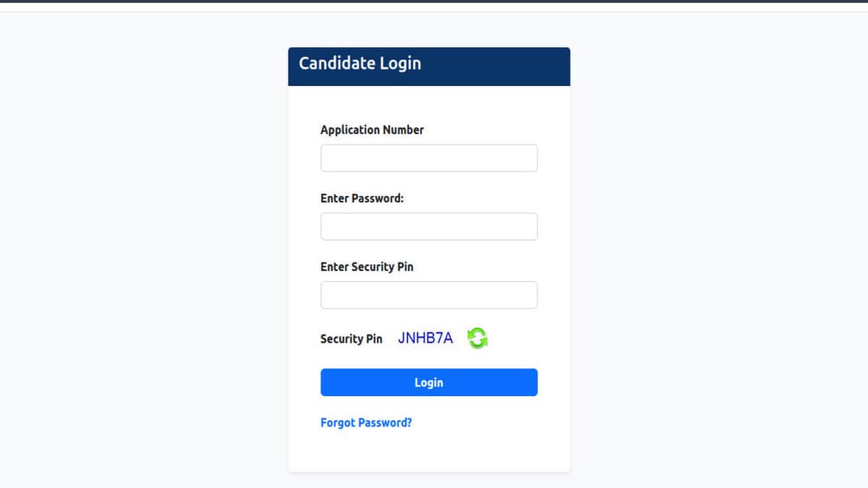Refresh the security pin captcha
Image resolution: width=868 pixels, height=488 pixels.
477,338
